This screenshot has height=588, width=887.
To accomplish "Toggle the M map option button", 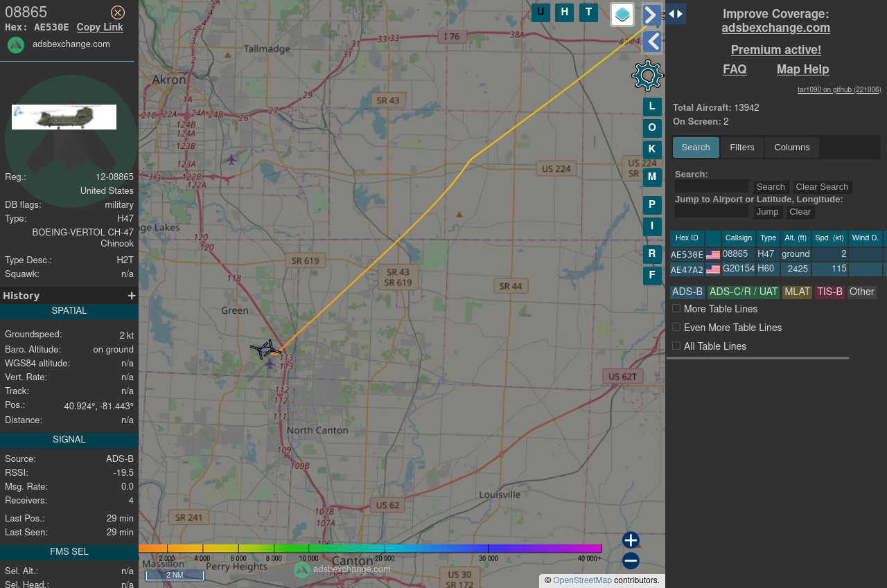I will [652, 177].
